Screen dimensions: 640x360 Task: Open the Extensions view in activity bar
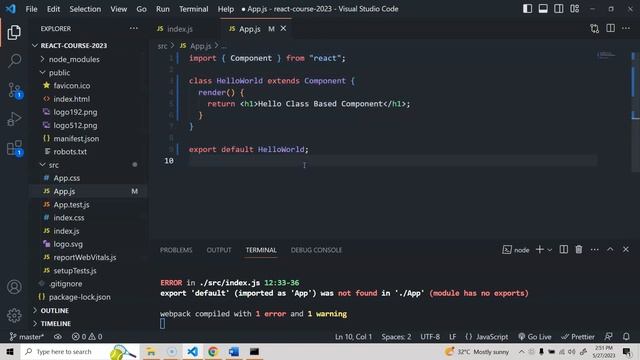click(15, 148)
